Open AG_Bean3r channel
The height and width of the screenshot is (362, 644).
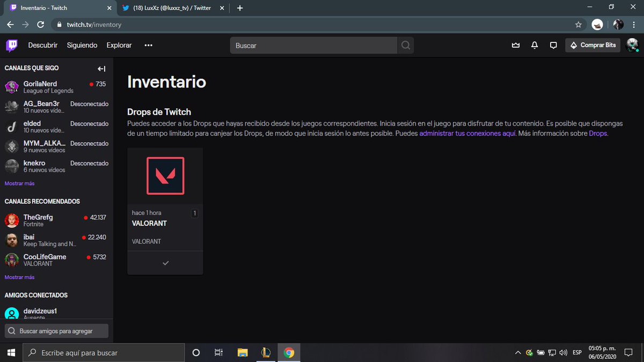(56, 107)
